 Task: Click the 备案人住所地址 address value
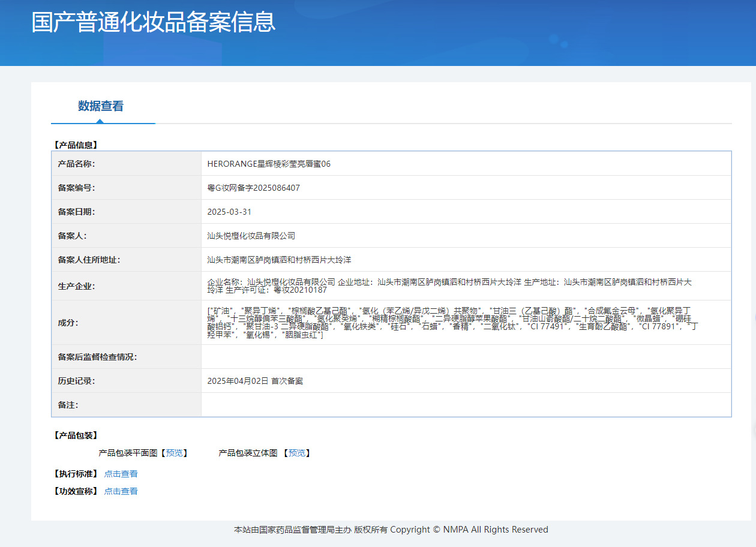pyautogui.click(x=279, y=260)
